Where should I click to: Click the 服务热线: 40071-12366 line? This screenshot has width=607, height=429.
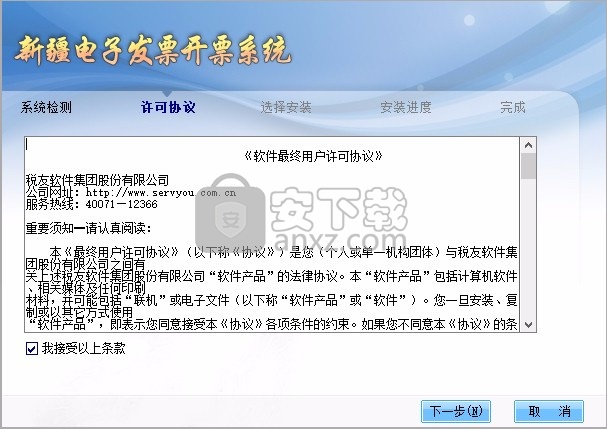click(x=92, y=204)
